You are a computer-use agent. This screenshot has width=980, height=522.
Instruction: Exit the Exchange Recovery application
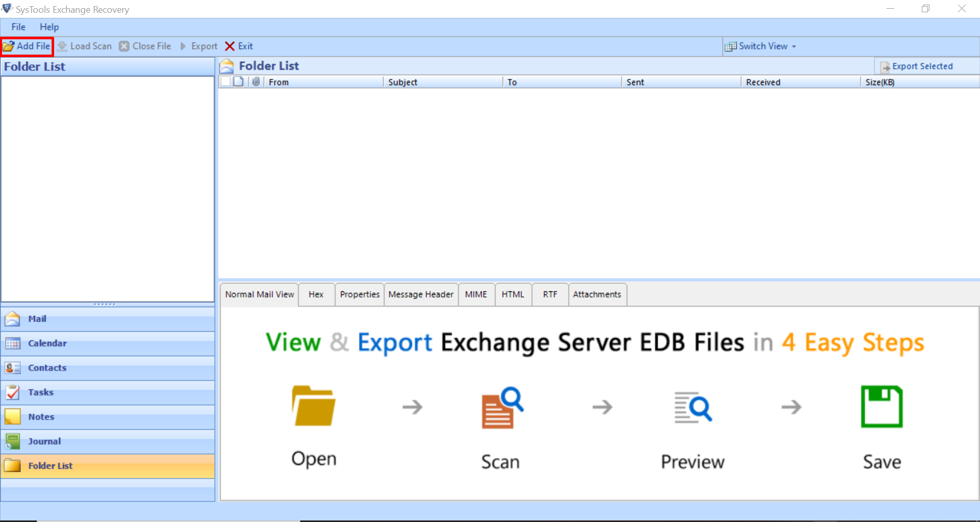point(238,46)
